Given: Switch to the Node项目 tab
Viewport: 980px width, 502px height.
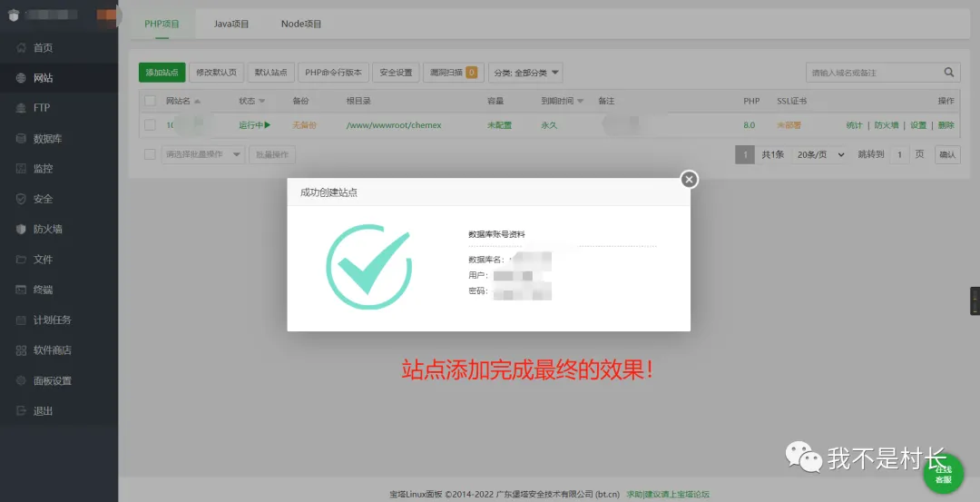Looking at the screenshot, I should coord(301,24).
